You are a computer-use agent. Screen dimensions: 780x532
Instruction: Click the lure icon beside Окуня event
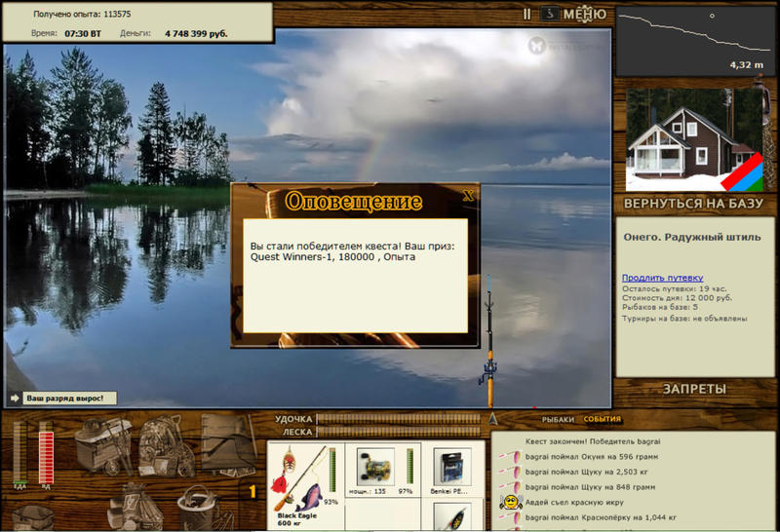[x=510, y=456]
